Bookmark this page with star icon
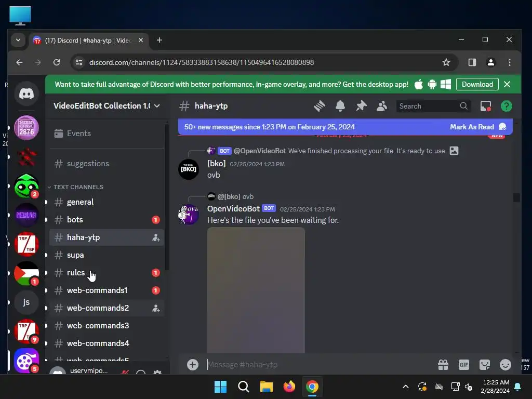The width and height of the screenshot is (532, 399). (446, 62)
